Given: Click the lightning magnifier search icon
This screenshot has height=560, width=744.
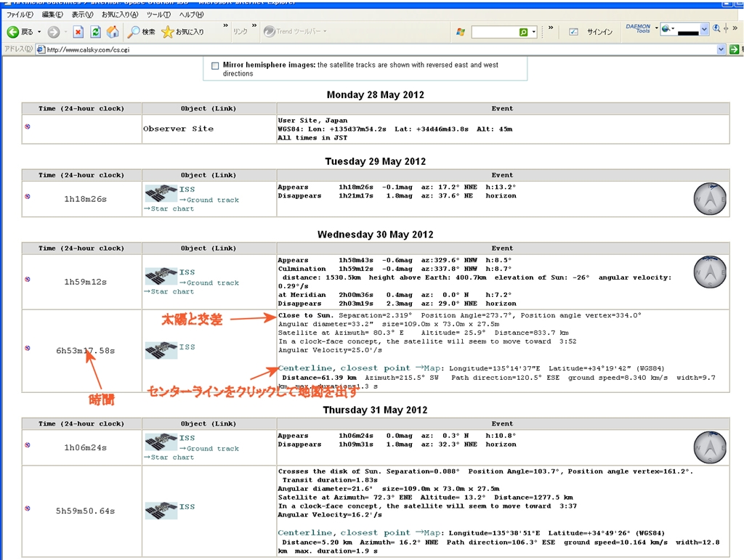Looking at the screenshot, I should (x=716, y=28).
